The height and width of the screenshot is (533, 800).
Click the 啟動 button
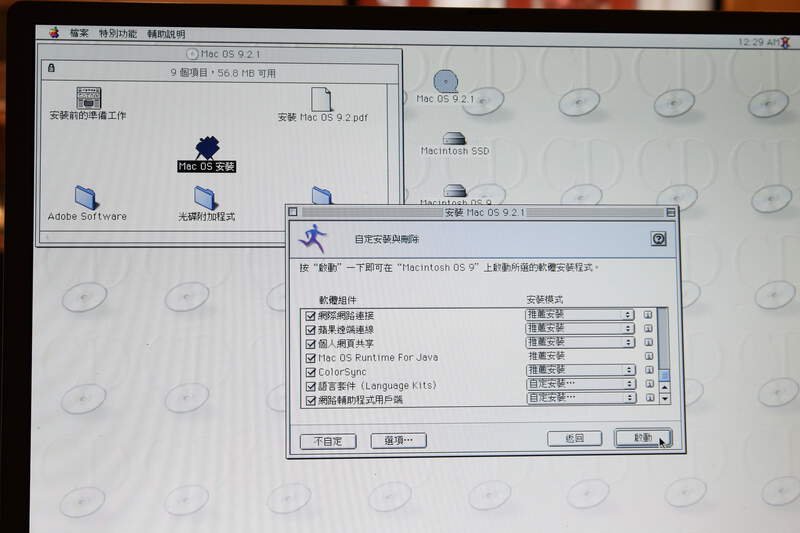[x=643, y=438]
